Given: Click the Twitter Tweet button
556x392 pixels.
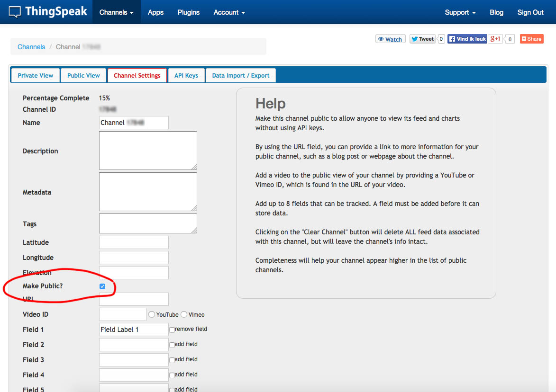Looking at the screenshot, I should (422, 39).
